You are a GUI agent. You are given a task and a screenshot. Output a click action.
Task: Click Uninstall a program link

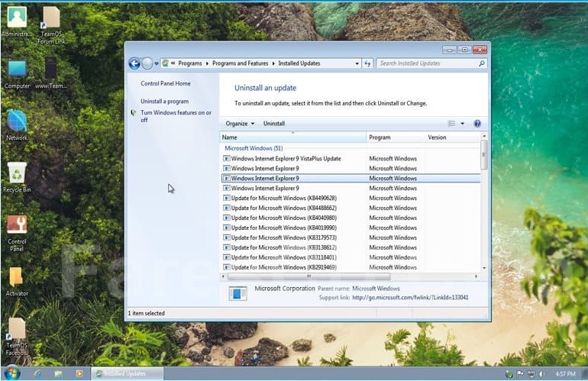[165, 102]
